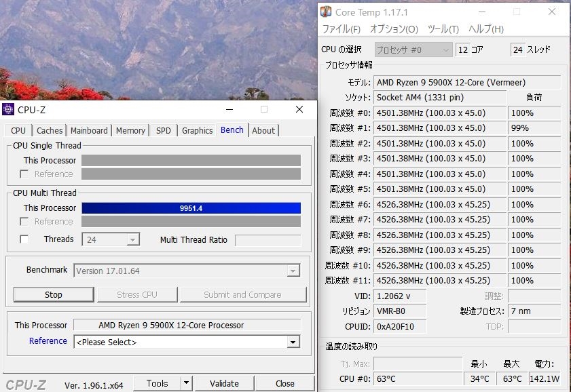Enable Single Thread Reference checkbox
The width and height of the screenshot is (571, 392).
pyautogui.click(x=24, y=174)
